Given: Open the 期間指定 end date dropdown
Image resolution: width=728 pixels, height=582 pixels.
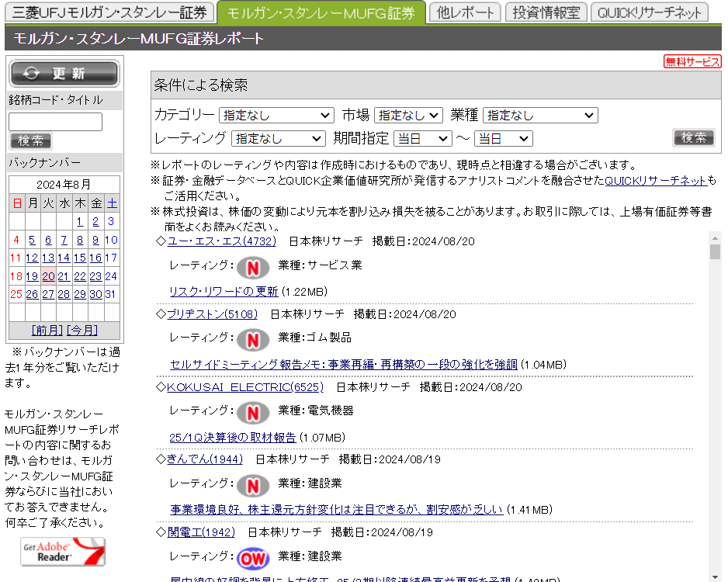Looking at the screenshot, I should 504,138.
